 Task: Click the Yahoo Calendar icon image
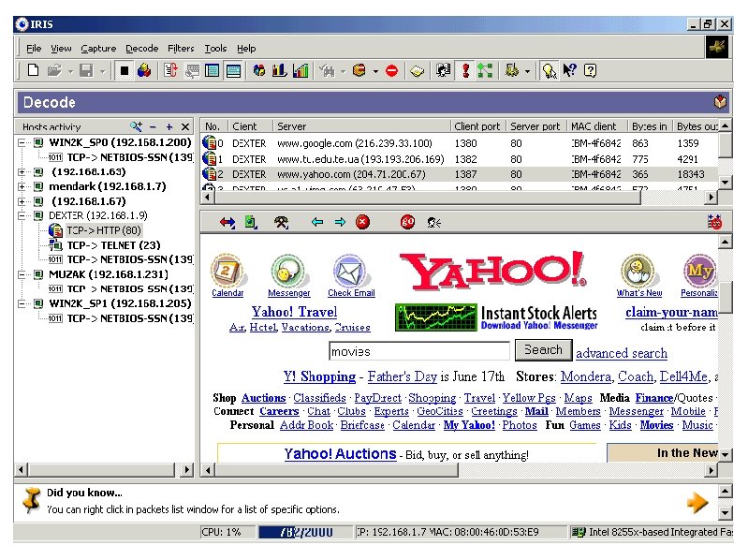[227, 271]
